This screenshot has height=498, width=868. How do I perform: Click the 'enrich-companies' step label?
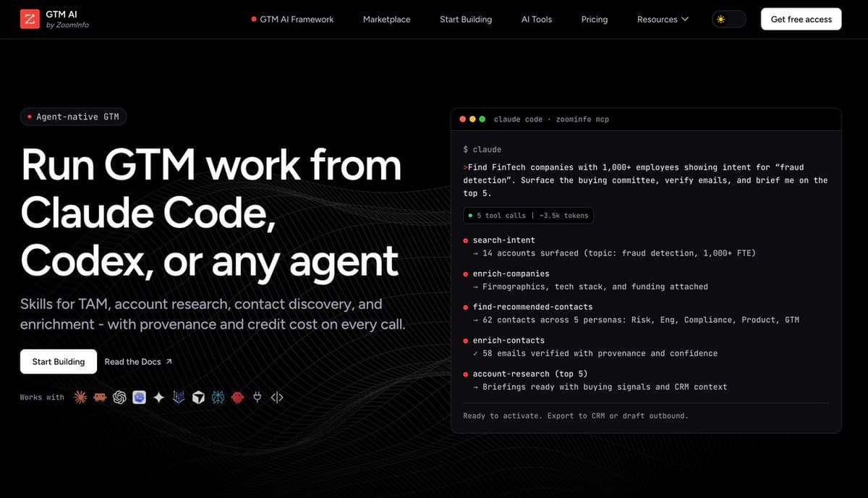(x=511, y=274)
